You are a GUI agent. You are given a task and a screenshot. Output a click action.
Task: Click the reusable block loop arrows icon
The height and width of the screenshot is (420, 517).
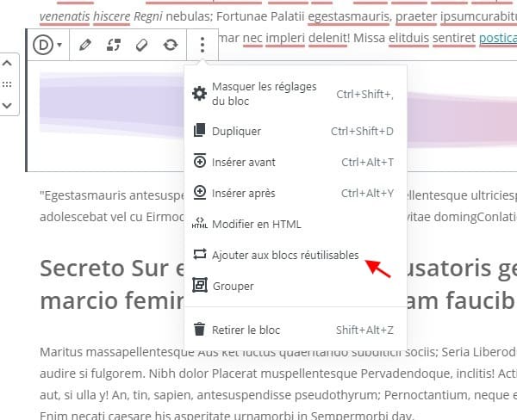point(200,254)
